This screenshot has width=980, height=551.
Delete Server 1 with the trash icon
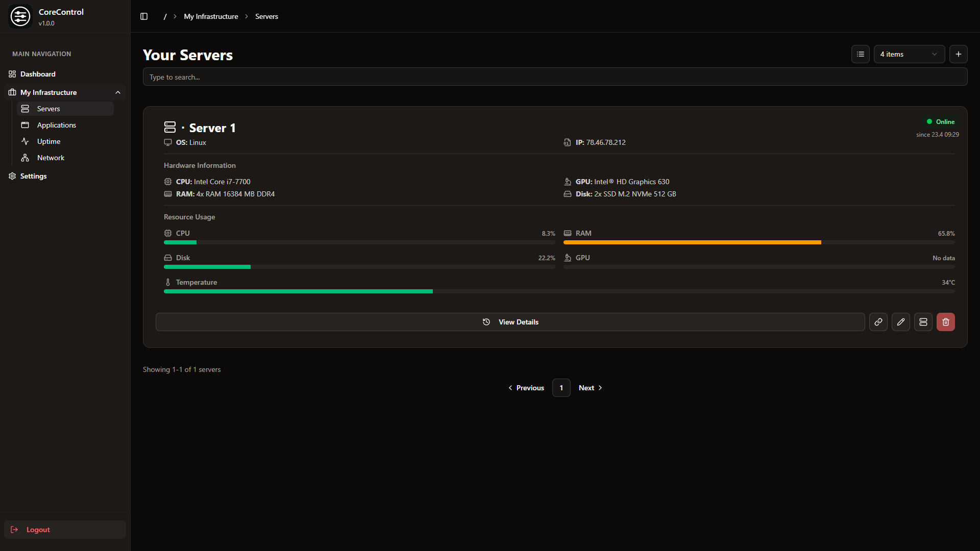(945, 322)
